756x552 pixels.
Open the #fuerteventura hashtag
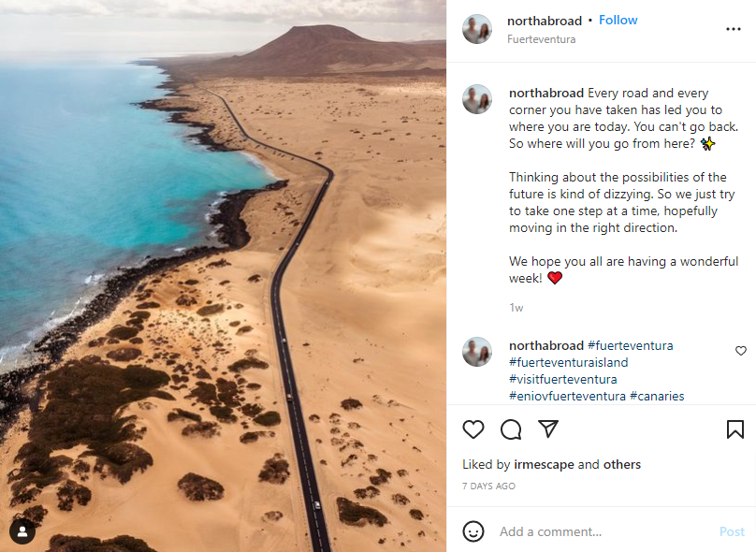[631, 345]
